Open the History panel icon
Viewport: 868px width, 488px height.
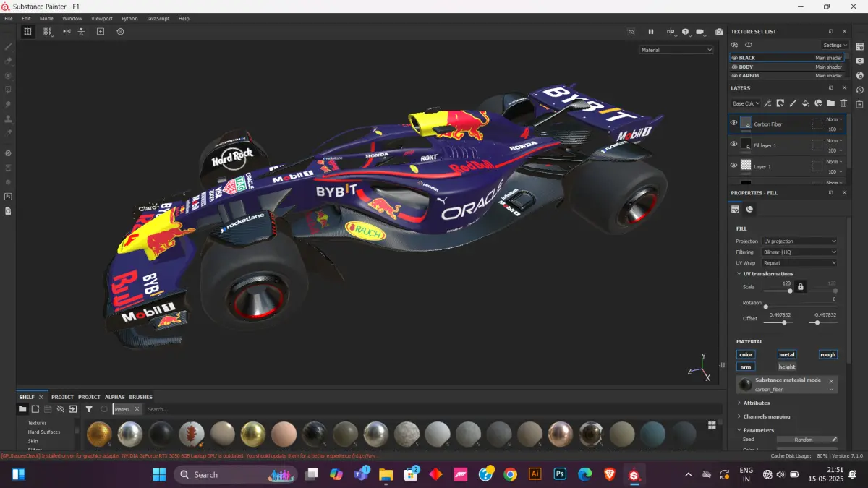click(x=860, y=90)
